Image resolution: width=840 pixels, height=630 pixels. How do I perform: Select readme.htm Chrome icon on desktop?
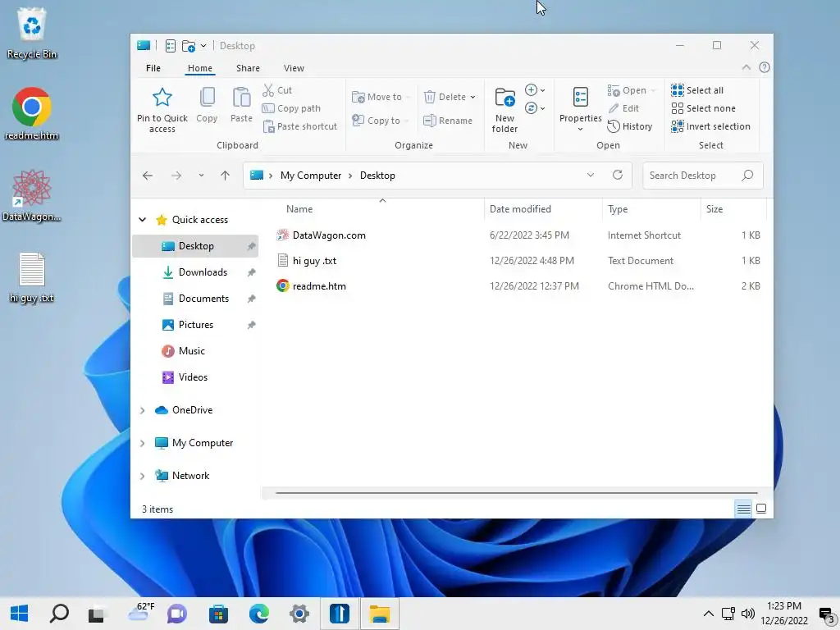tap(32, 113)
